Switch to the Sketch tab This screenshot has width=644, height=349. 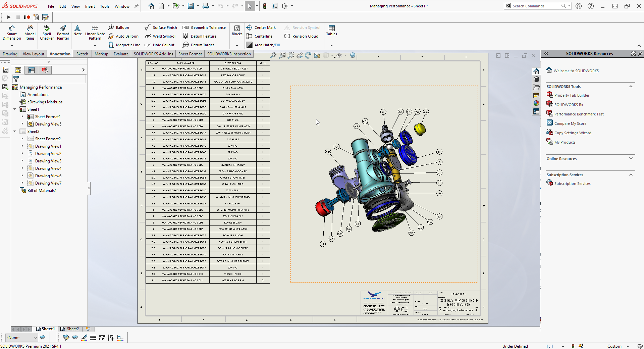click(82, 54)
